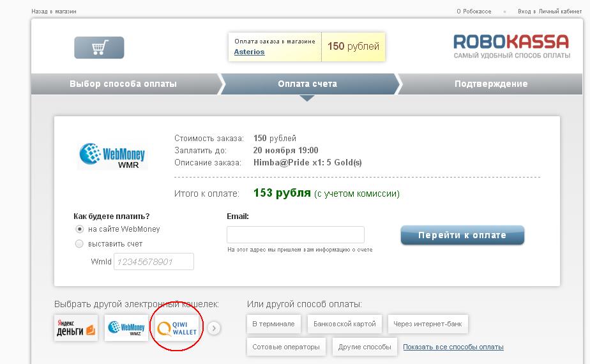Show next e-wallets with arrow button
The height and width of the screenshot is (364, 590).
pos(214,328)
